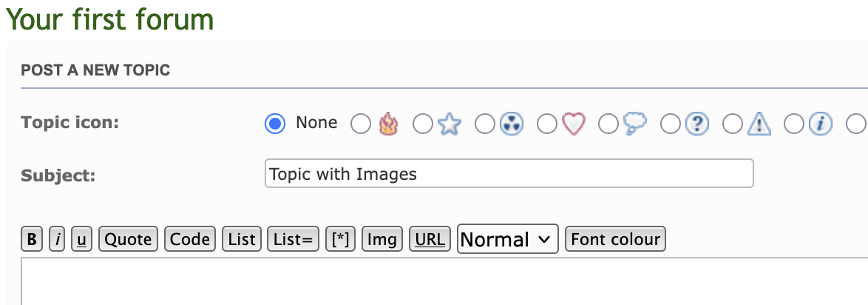Click into the Subject text field
The height and width of the screenshot is (305, 868).
[x=509, y=173]
